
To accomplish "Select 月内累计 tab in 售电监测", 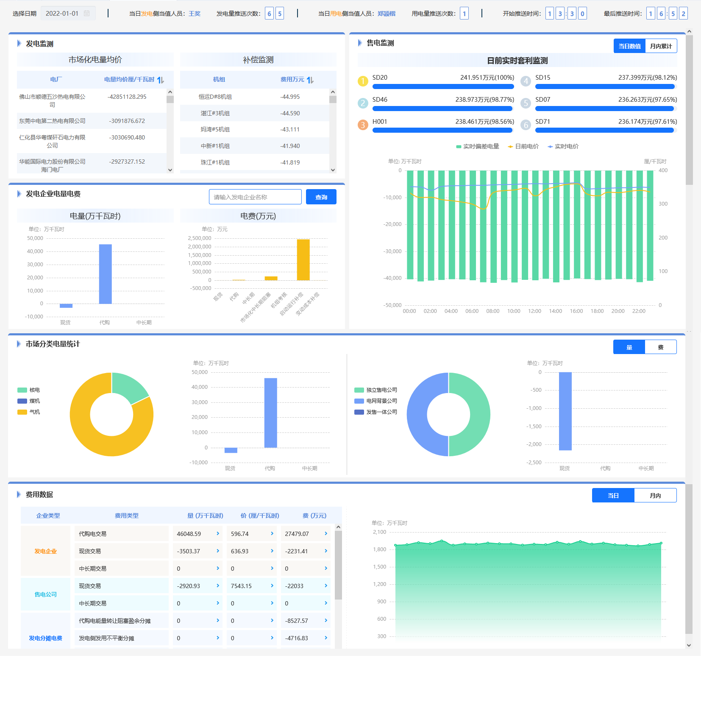I will pyautogui.click(x=661, y=46).
